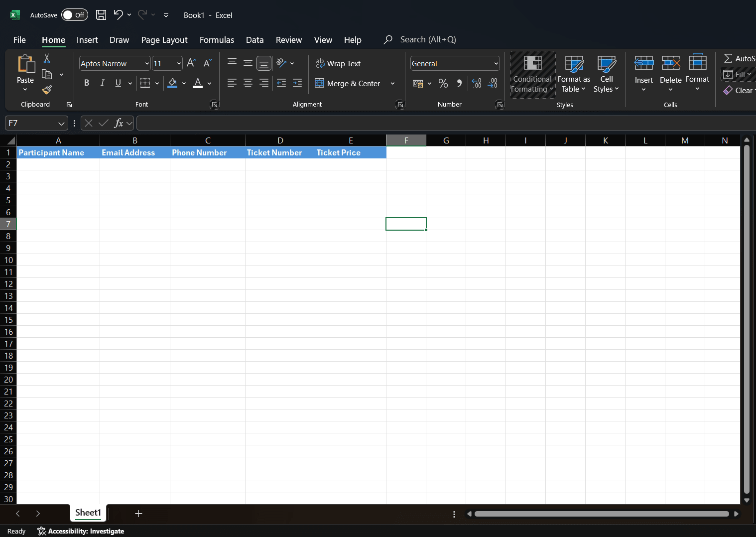Click the Save icon in title bar

click(101, 15)
